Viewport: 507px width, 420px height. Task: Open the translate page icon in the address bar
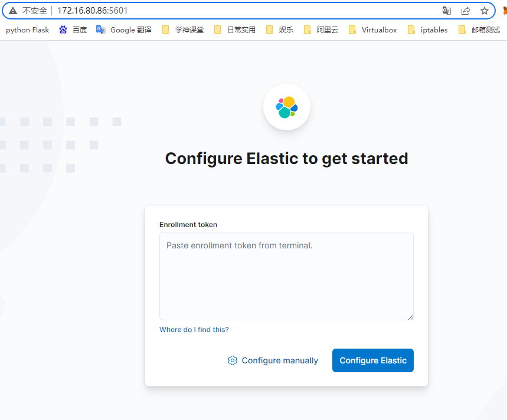(x=447, y=11)
